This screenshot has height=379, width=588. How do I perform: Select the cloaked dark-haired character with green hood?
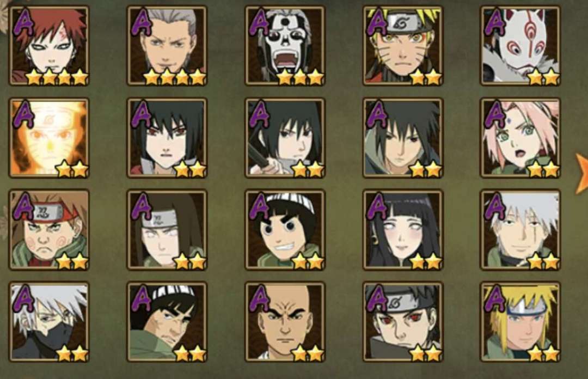tap(403, 138)
